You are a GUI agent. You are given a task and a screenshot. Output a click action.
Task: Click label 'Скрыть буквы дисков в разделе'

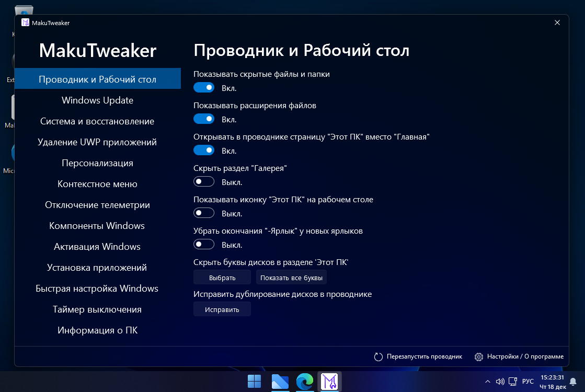click(x=271, y=262)
